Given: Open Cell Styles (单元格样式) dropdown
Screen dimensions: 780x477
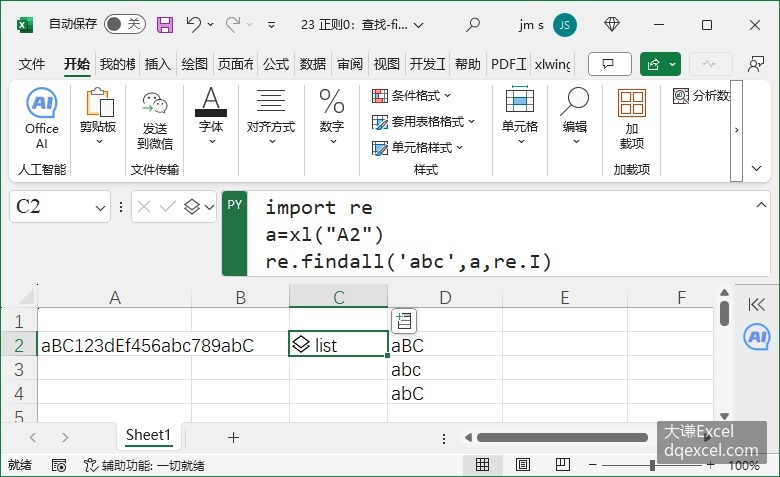Looking at the screenshot, I should coord(417,147).
